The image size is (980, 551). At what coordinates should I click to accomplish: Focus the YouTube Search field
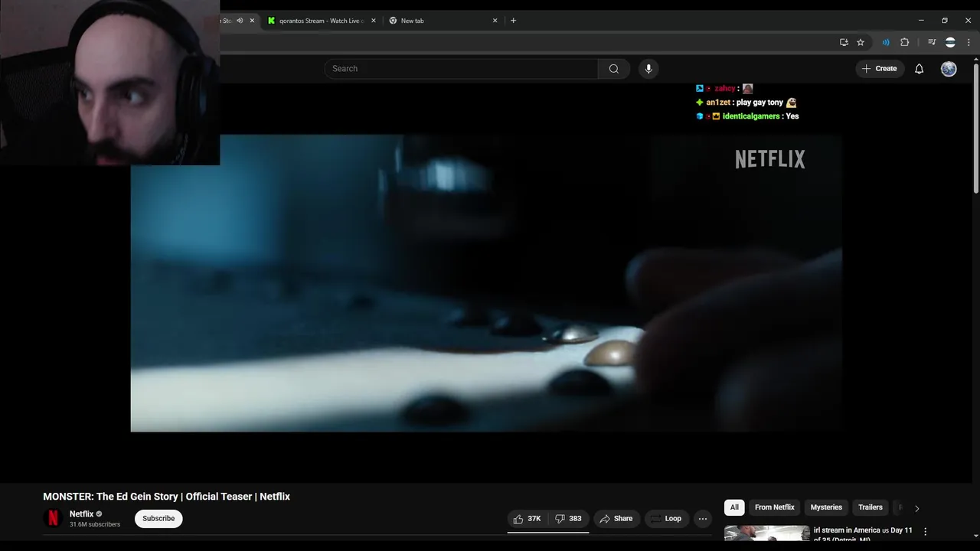[461, 69]
